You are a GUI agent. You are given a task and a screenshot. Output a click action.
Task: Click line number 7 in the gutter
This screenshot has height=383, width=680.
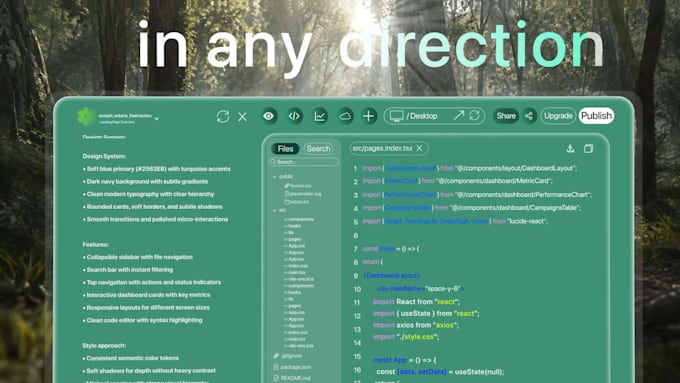(x=356, y=249)
